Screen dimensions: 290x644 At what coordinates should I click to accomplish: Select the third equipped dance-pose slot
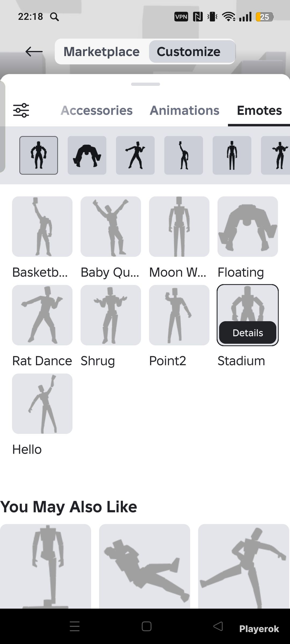click(135, 155)
